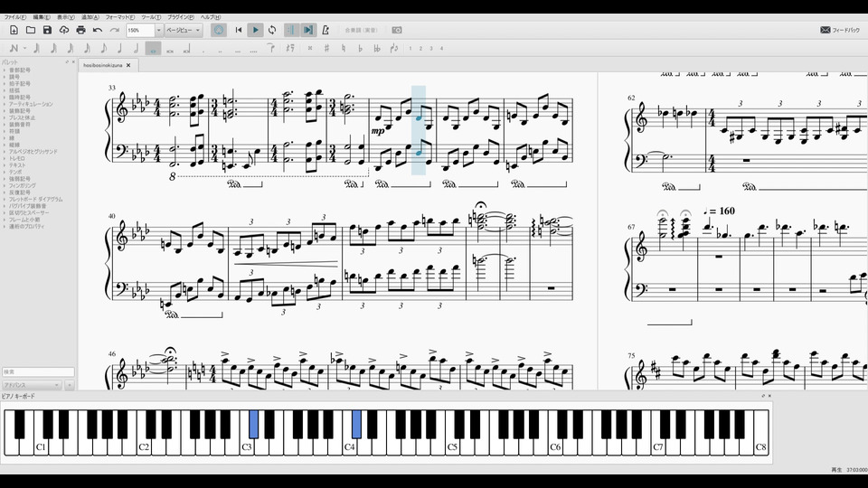
Task: Open the image capture camera tool
Action: click(397, 30)
